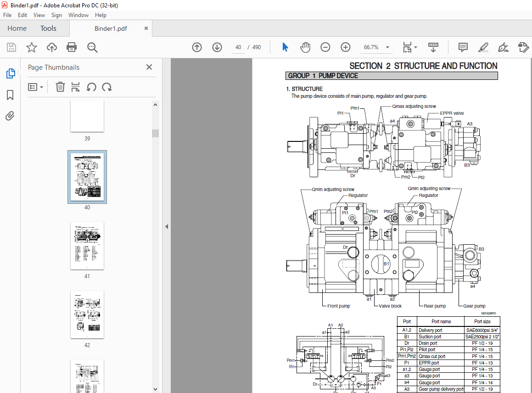Click the 'Valve block' diagram label
This screenshot has height=393, width=532.
tap(390, 306)
